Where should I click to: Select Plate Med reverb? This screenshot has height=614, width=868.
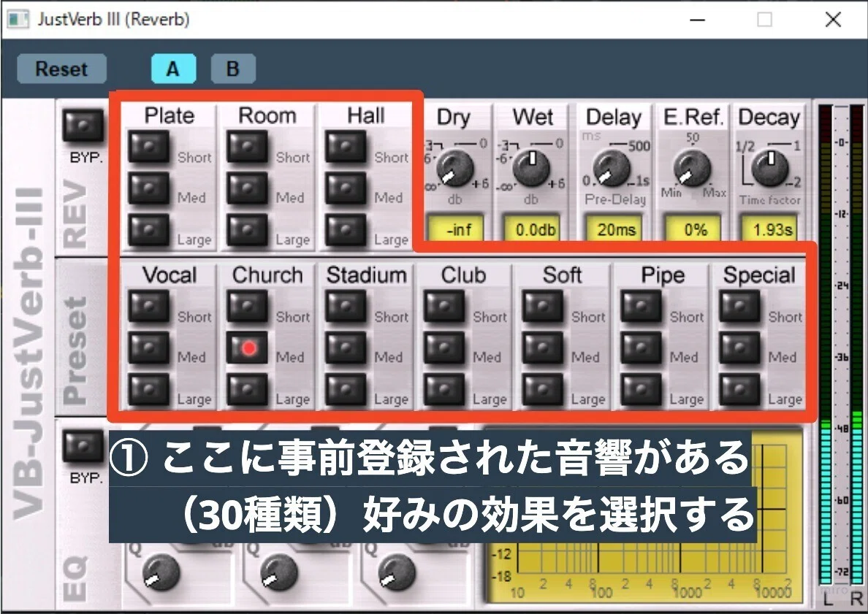pos(148,188)
